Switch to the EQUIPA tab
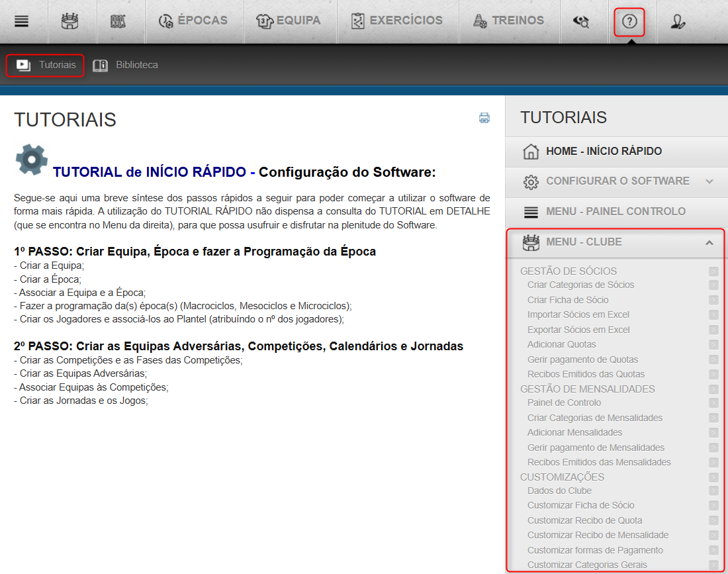This screenshot has width=728, height=574. click(x=290, y=21)
